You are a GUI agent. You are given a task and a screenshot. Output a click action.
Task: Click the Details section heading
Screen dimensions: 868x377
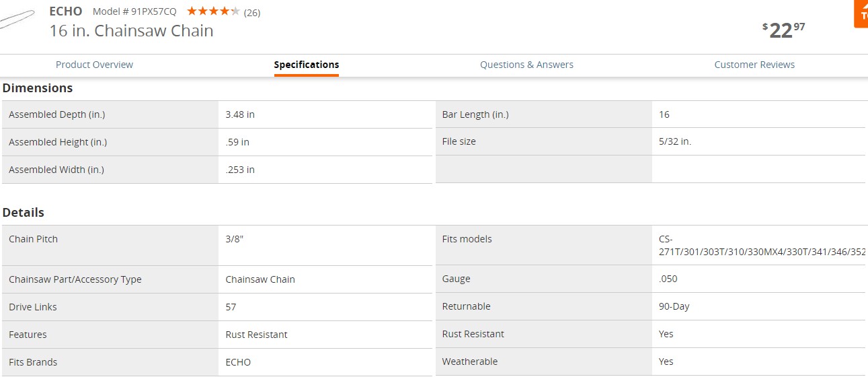click(24, 213)
